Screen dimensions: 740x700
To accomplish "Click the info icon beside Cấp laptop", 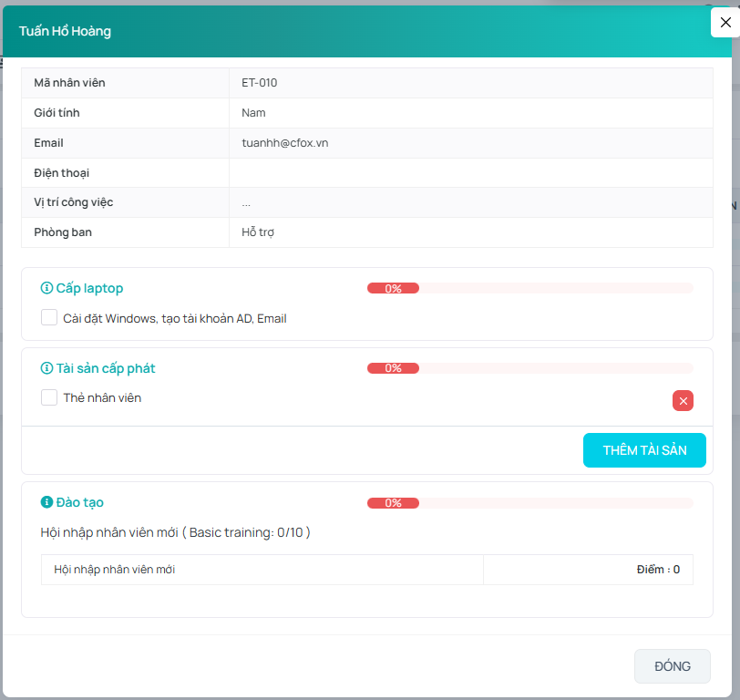I will tap(47, 288).
